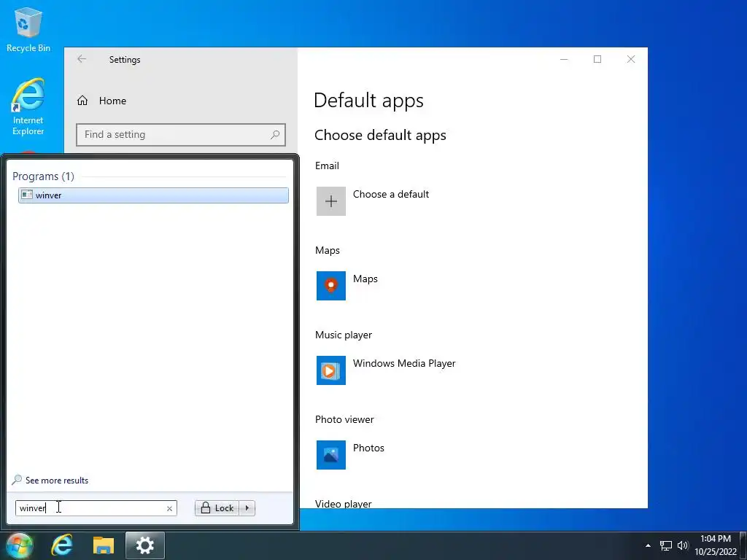This screenshot has width=747, height=560.
Task: Launch Internet Explorer from taskbar
Action: (x=62, y=545)
